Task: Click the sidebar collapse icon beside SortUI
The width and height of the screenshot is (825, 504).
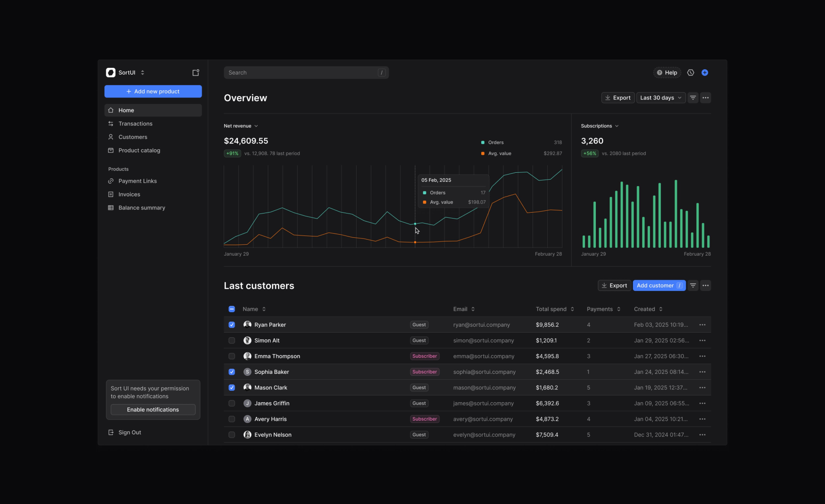Action: coord(196,72)
